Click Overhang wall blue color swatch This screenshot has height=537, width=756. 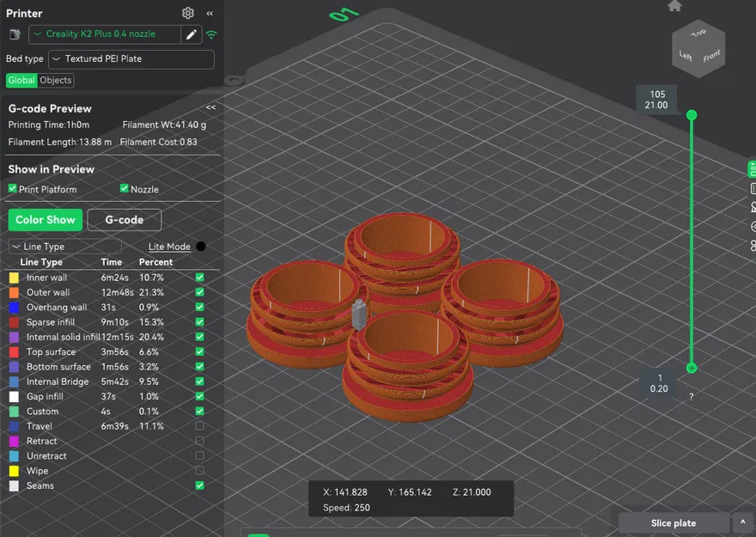point(14,308)
